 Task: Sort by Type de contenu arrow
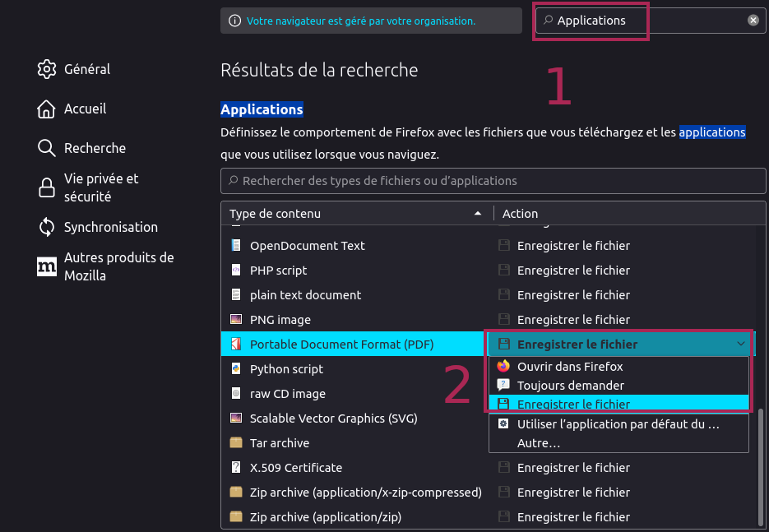click(x=477, y=213)
